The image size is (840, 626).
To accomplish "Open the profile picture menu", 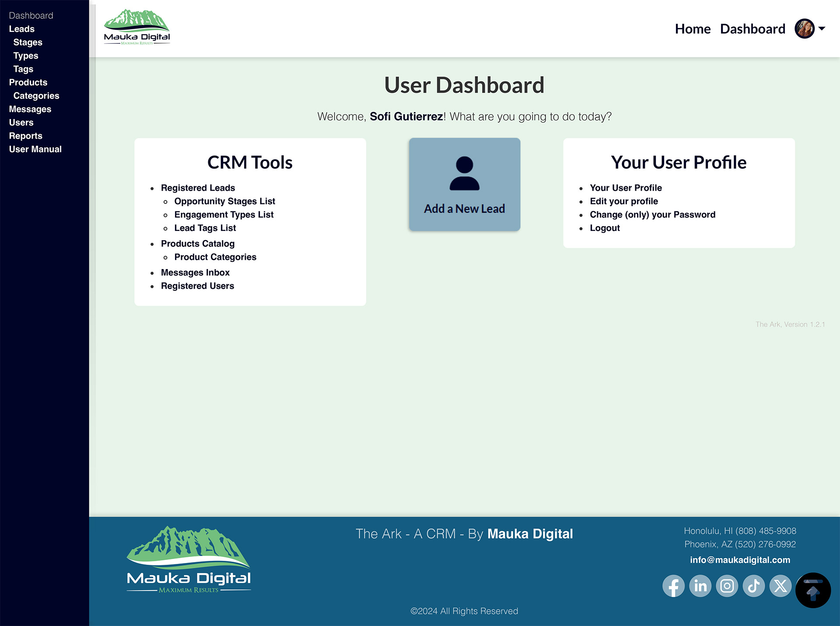I will tap(805, 28).
